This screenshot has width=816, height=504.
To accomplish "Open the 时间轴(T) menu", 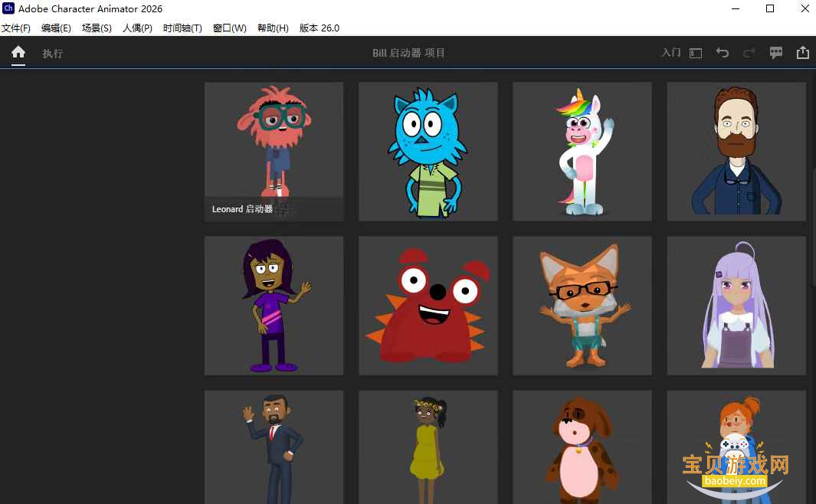I will (x=182, y=28).
